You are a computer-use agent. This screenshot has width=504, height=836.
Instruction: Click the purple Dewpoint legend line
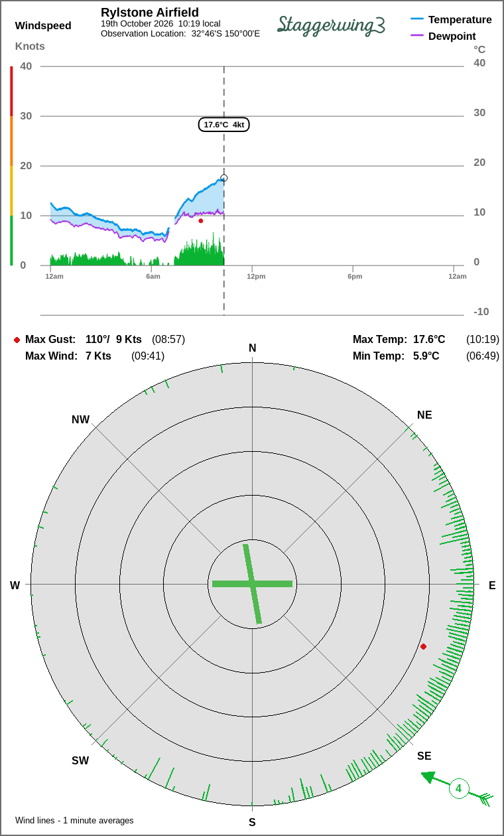pos(417,36)
